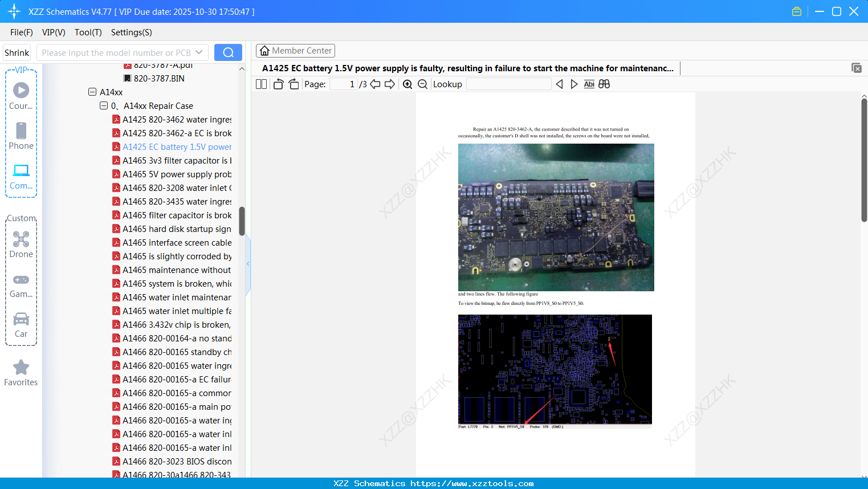Open the Courses sidebar category
Viewport: 868px width, 489px height.
(21, 96)
